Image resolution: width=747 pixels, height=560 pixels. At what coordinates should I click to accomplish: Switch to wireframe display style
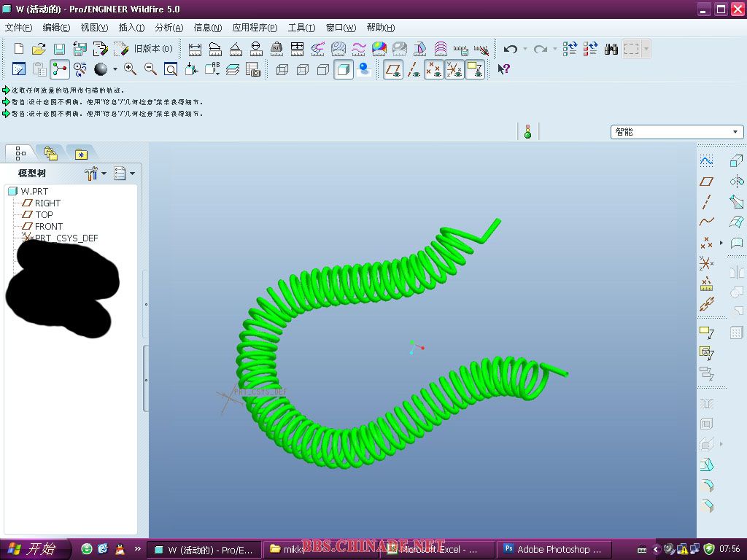(282, 69)
